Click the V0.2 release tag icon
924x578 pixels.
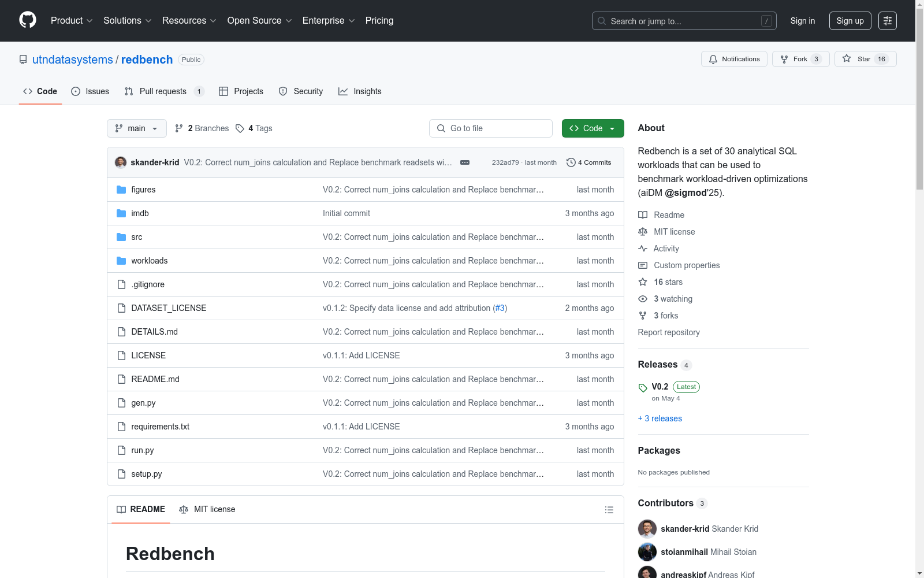click(x=643, y=388)
